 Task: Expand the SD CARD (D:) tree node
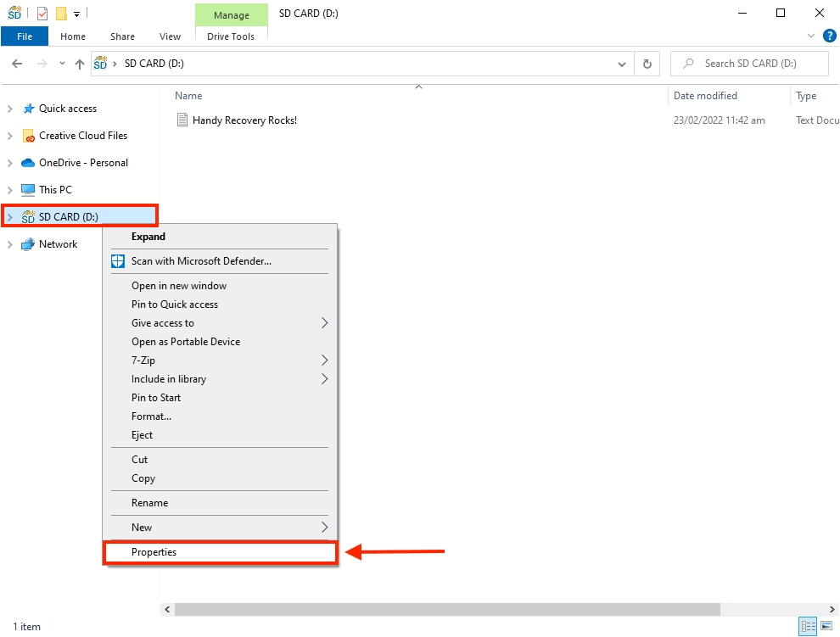tap(9, 217)
